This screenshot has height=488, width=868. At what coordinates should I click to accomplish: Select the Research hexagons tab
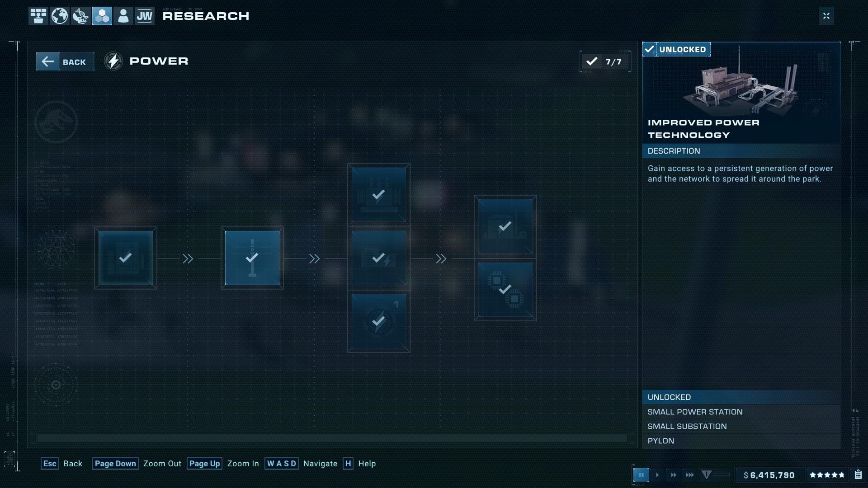102,16
